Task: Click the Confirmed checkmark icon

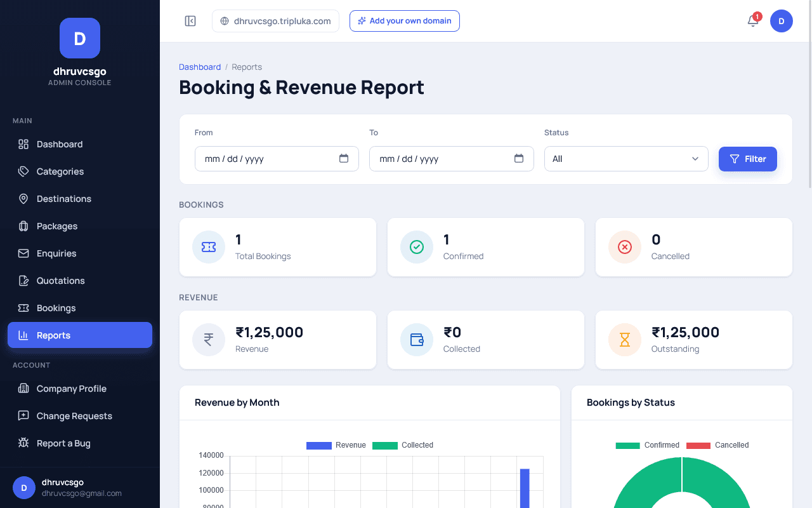Action: (417, 247)
